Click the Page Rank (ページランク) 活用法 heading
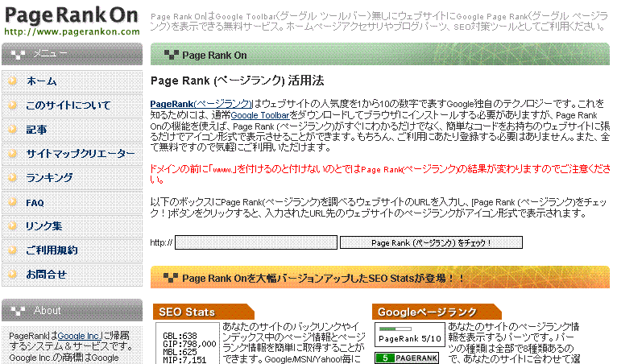 (238, 81)
